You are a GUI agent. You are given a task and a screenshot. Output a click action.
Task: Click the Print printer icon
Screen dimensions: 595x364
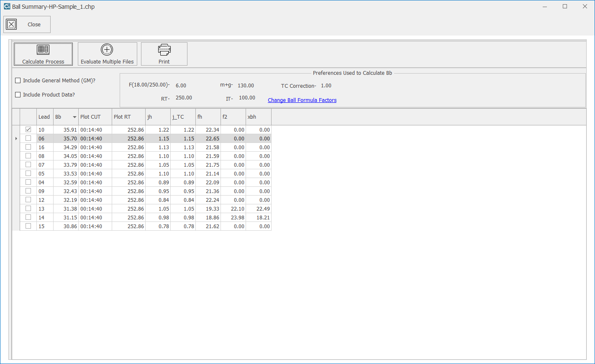[164, 50]
